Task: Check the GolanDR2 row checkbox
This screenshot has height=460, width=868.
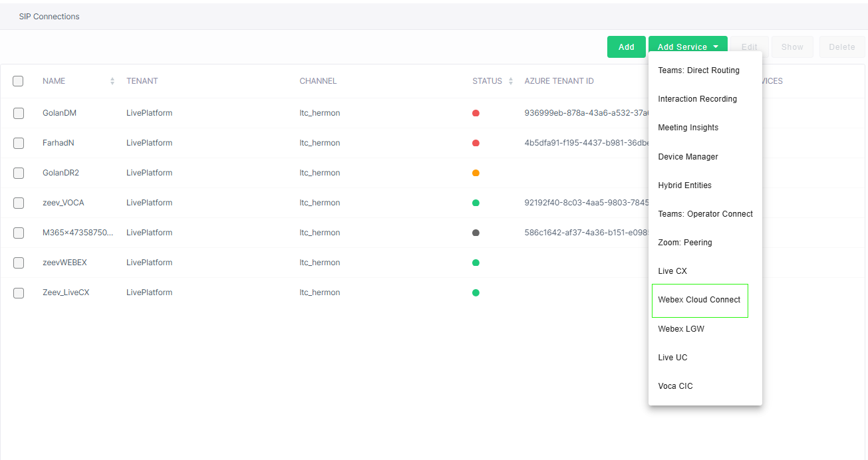Action: tap(19, 173)
